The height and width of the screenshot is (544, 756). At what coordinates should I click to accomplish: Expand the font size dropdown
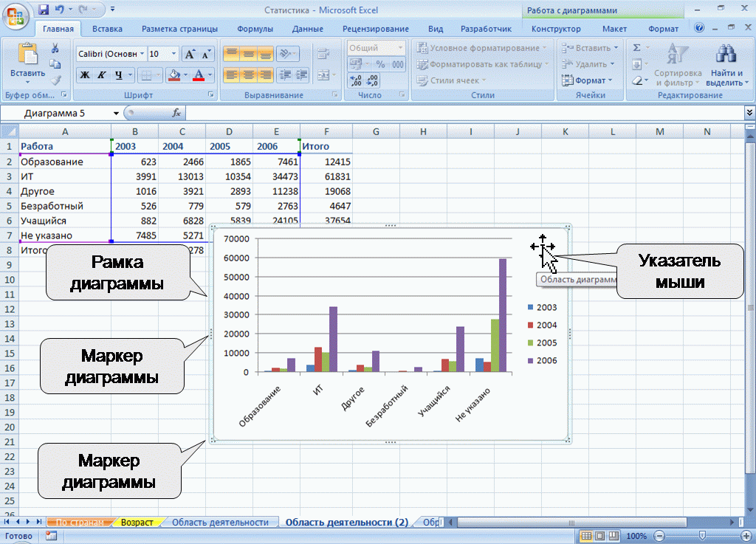[174, 54]
